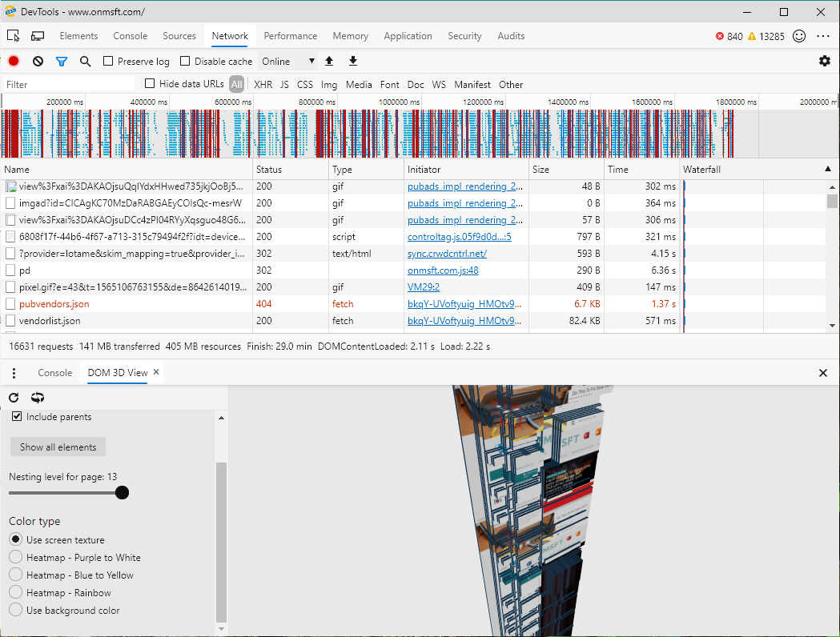The image size is (840, 637).
Task: Open drawer vertical three-dot menu
Action: [x=14, y=373]
